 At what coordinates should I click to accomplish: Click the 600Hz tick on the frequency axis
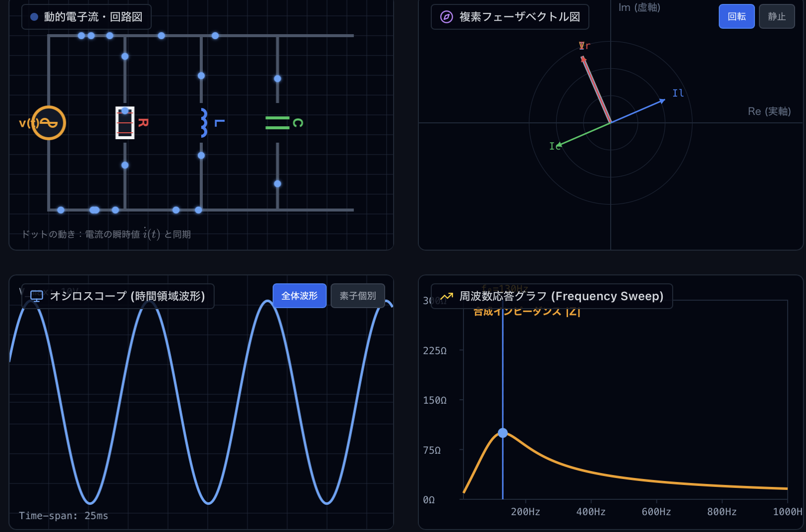click(x=656, y=512)
